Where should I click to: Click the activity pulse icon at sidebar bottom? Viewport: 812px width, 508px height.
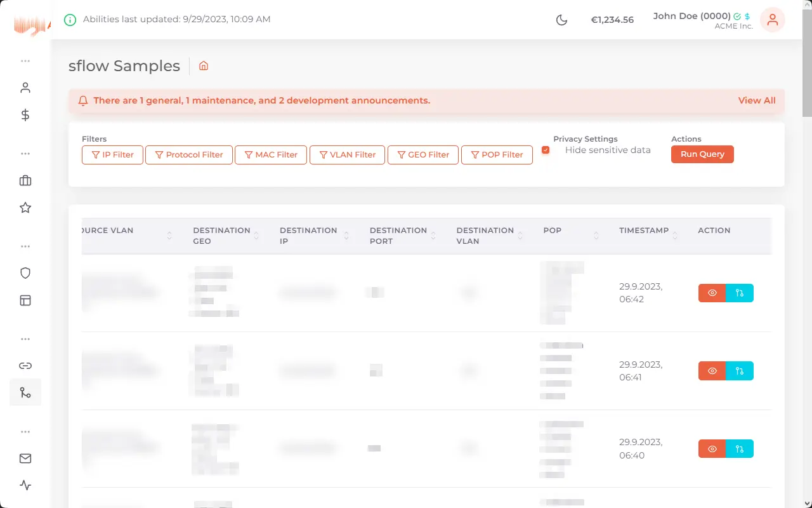[x=25, y=485]
